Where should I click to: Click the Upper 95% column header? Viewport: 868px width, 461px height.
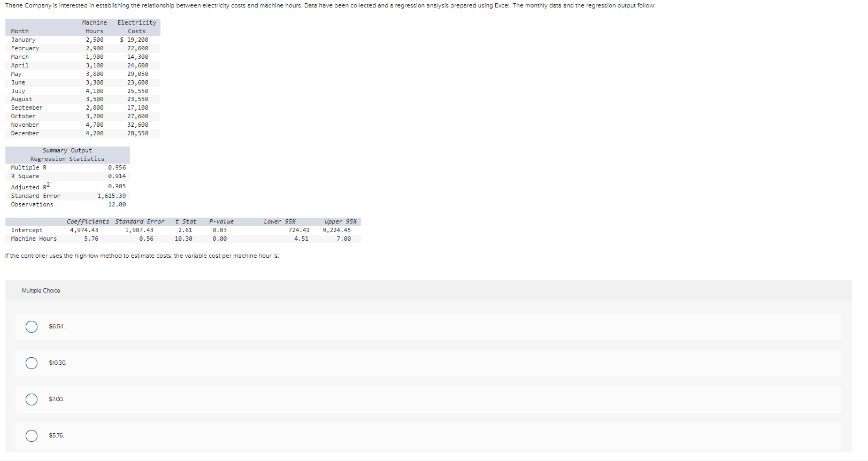click(x=341, y=222)
